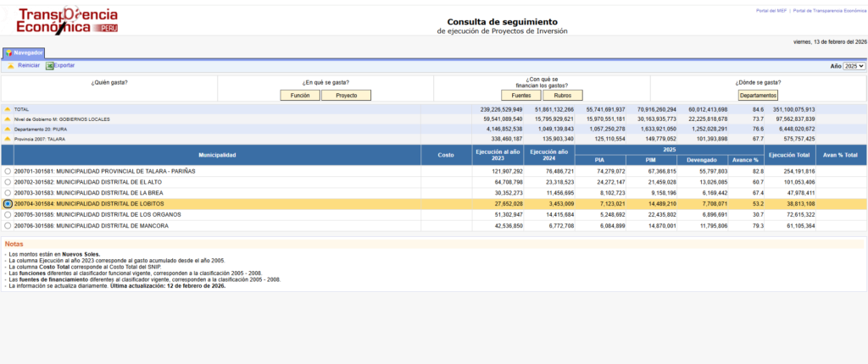Open the Portal del MEF link
868x364 pixels.
point(771,10)
